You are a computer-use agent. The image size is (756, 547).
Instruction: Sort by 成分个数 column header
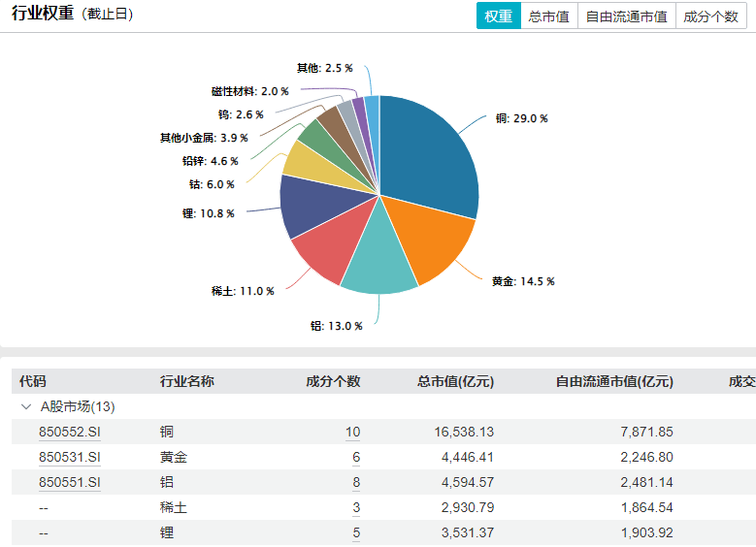(333, 381)
